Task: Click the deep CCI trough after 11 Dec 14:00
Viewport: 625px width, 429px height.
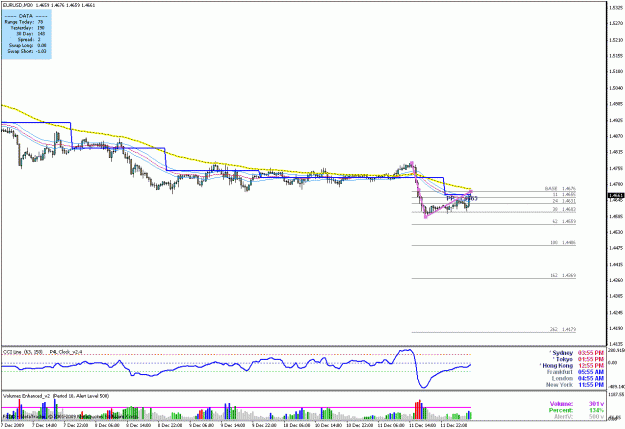Action: (x=424, y=386)
